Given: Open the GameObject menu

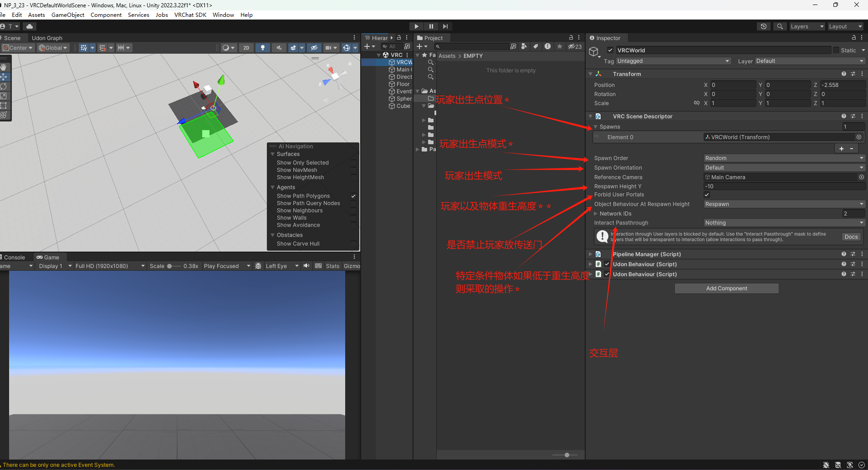Looking at the screenshot, I should pyautogui.click(x=68, y=15).
